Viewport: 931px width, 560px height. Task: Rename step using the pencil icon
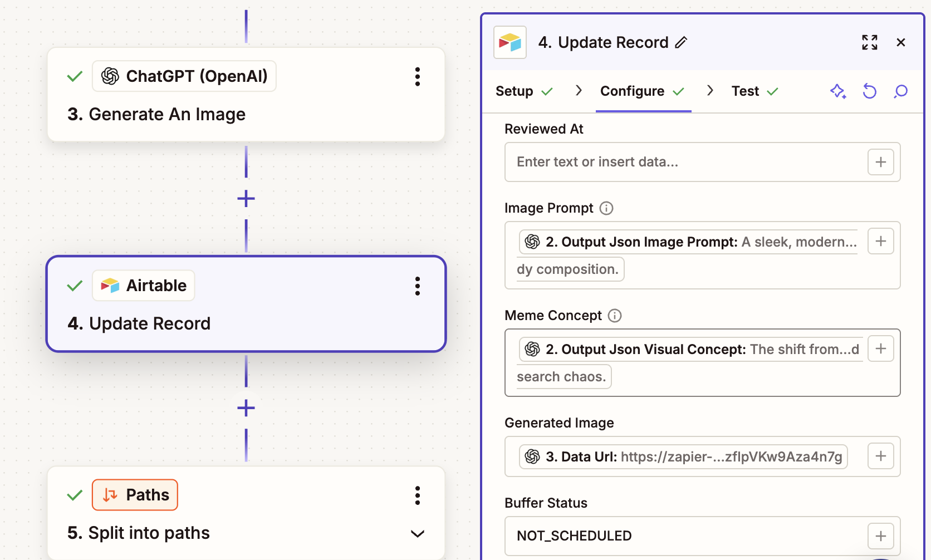[681, 42]
